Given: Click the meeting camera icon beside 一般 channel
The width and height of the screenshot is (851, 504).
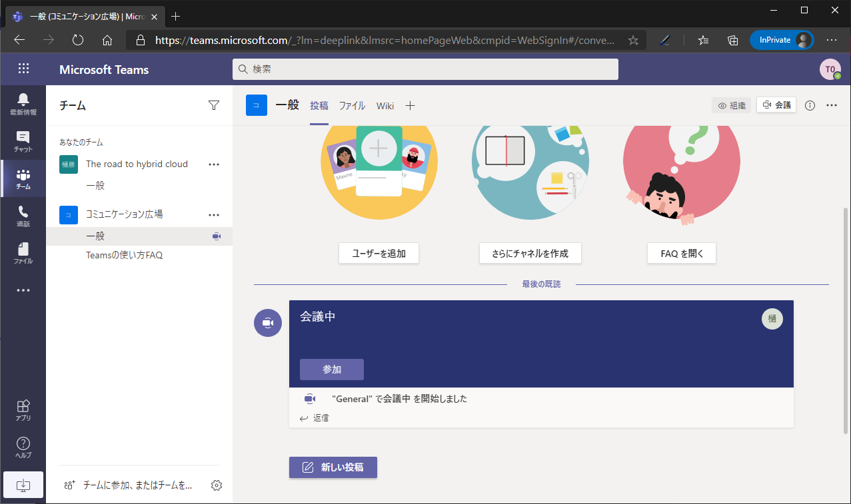Looking at the screenshot, I should (216, 236).
